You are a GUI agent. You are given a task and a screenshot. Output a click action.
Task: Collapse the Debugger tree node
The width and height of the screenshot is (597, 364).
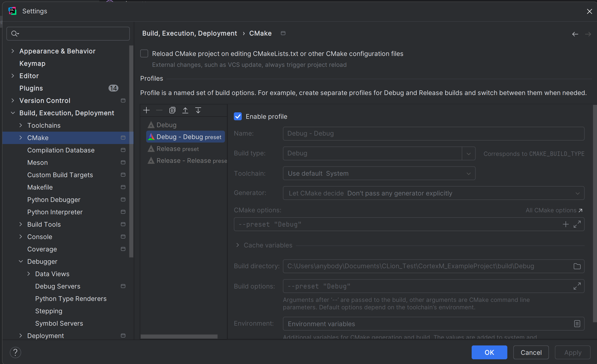coord(21,262)
